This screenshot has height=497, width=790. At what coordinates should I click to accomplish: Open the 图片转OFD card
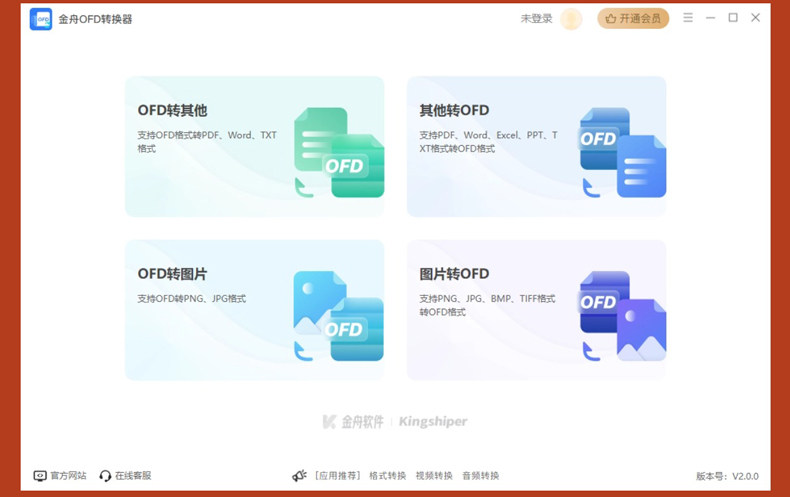[537, 310]
